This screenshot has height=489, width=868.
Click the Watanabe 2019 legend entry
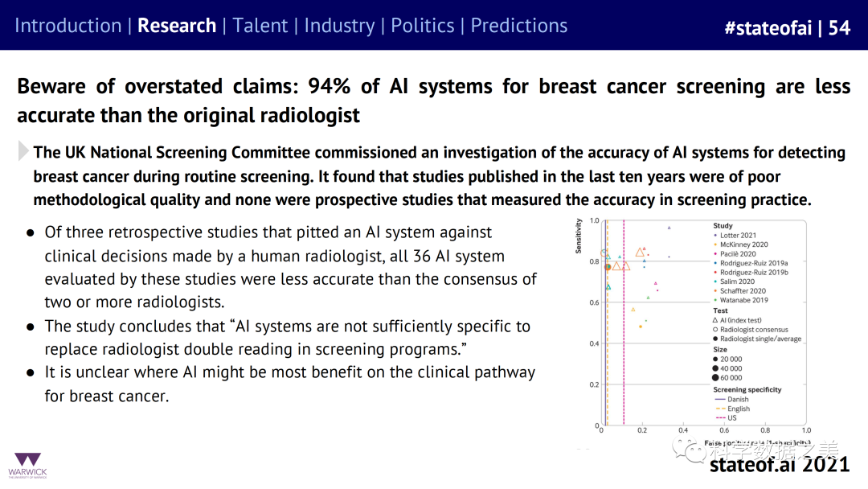745,300
